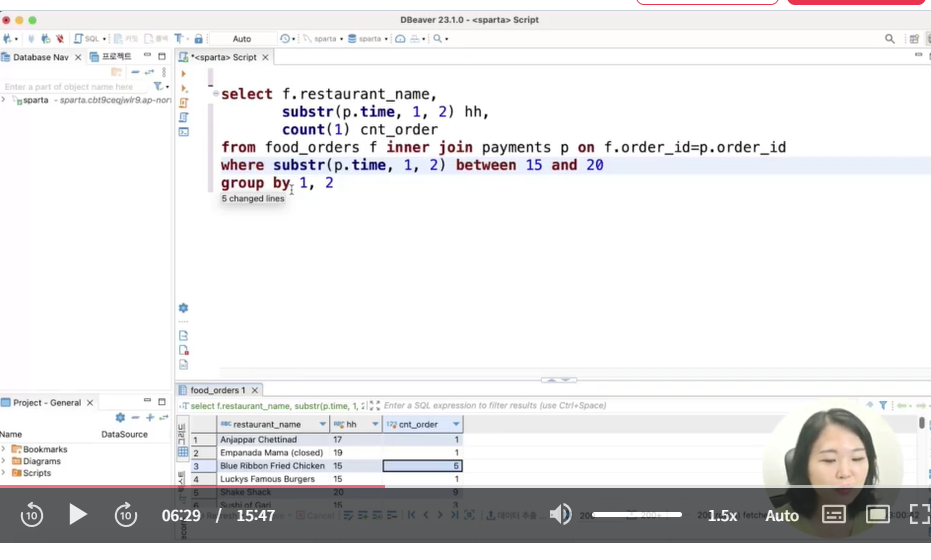931x560 pixels.
Task: Select the Auto commit mode field
Action: pos(242,39)
